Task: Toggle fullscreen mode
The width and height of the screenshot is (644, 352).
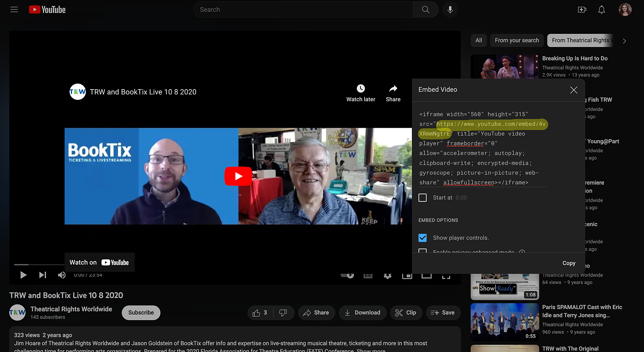Action: point(446,276)
